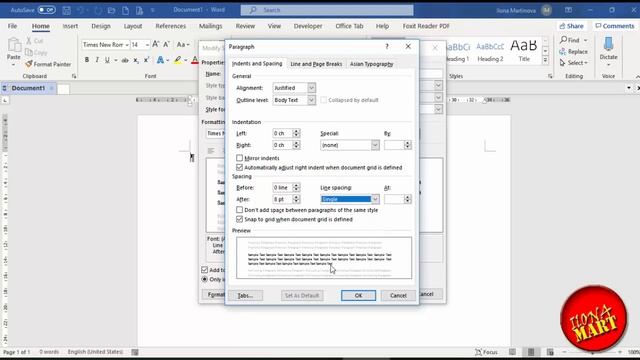
Task: Open Replace in the Editing group
Action: coord(573,51)
